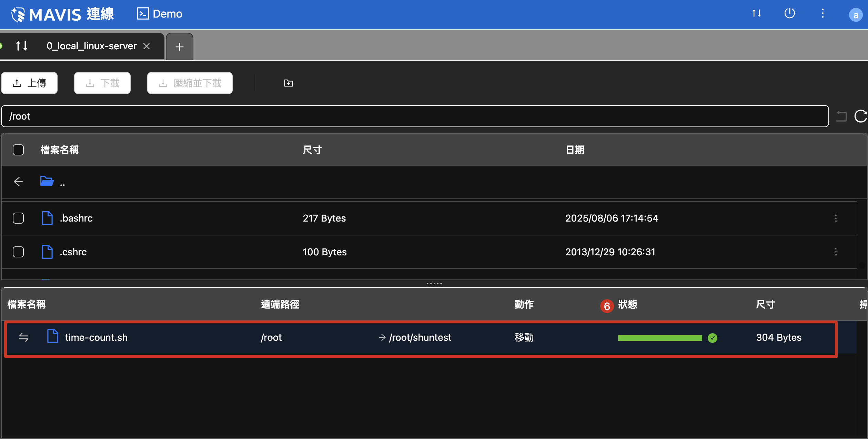The image size is (868, 439).
Task: Open the transfer arrows icon in header
Action: [x=756, y=13]
